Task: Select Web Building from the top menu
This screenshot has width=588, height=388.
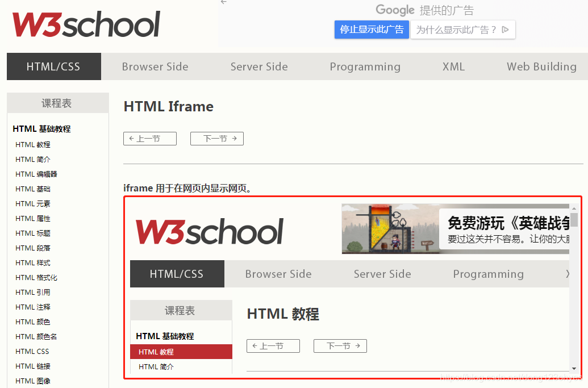Action: click(x=541, y=66)
